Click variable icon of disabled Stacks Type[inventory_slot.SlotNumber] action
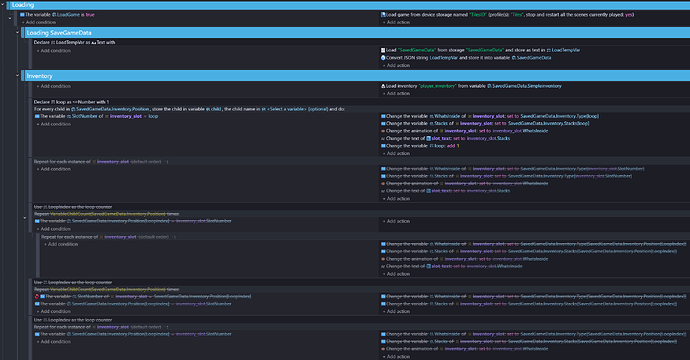The height and width of the screenshot is (360, 690). [383, 176]
